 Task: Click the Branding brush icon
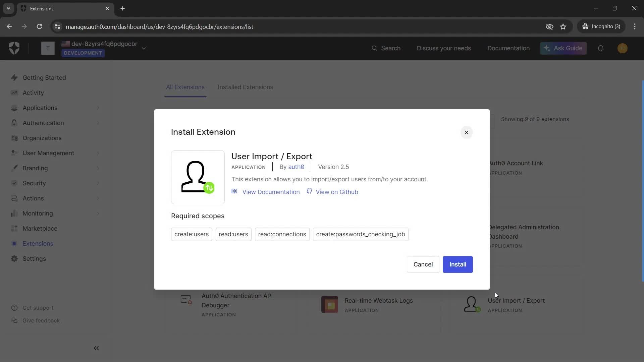(x=14, y=168)
